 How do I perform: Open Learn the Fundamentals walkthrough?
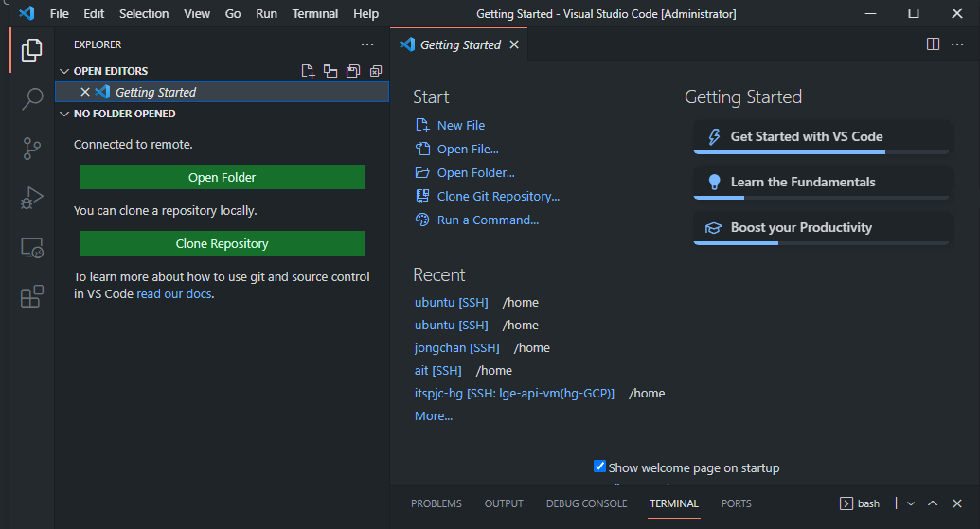click(x=823, y=183)
